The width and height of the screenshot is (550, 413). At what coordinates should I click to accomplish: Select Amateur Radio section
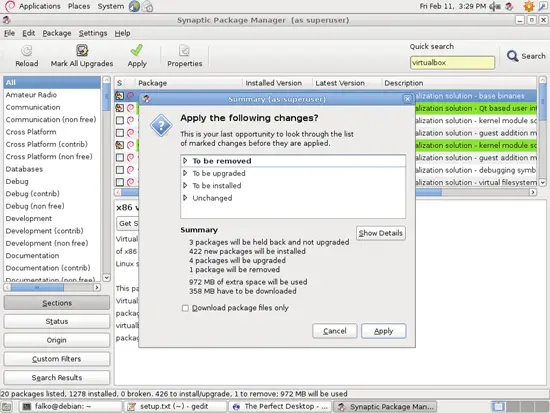[52, 95]
